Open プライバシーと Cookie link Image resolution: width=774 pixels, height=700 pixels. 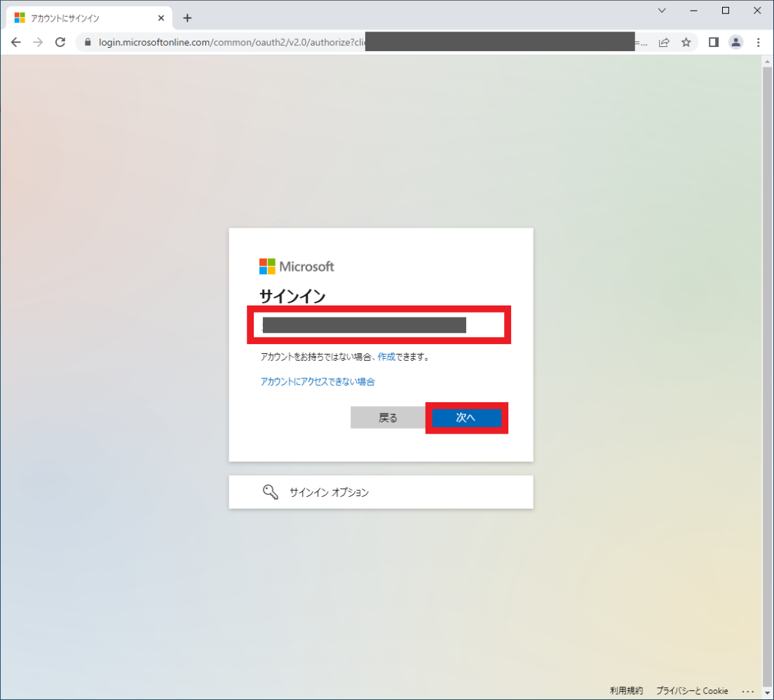[x=692, y=691]
